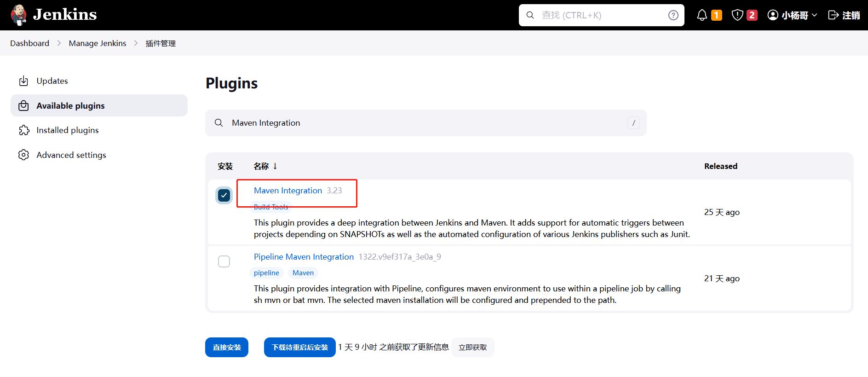Open Manage Jenkins breadcrumb

click(98, 43)
